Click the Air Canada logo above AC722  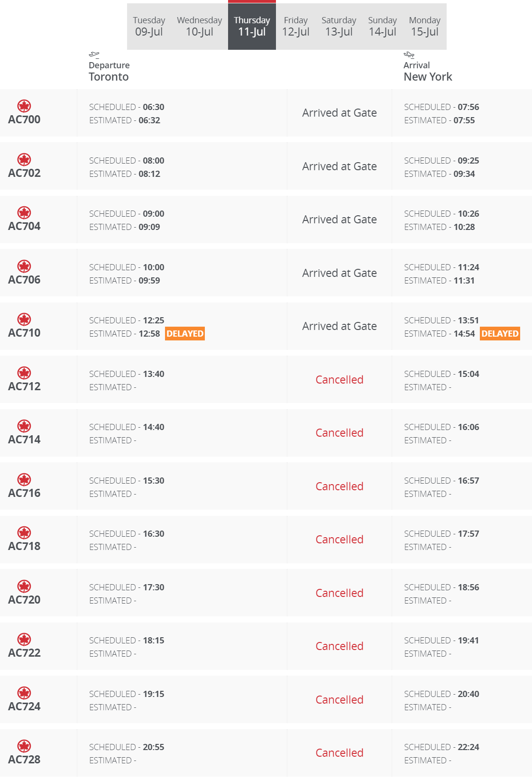tap(24, 639)
